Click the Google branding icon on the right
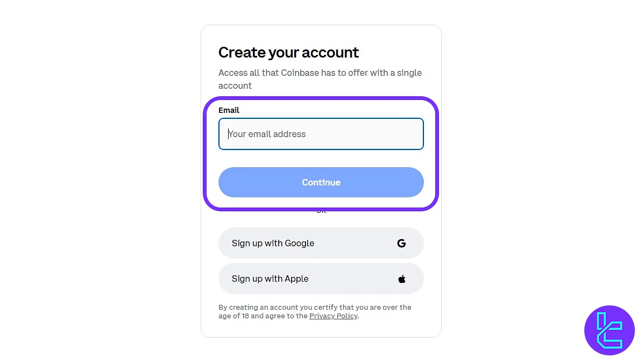 401,243
